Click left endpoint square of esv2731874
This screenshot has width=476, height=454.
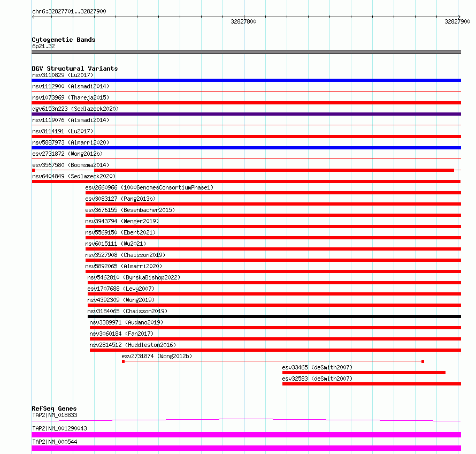tap(123, 361)
